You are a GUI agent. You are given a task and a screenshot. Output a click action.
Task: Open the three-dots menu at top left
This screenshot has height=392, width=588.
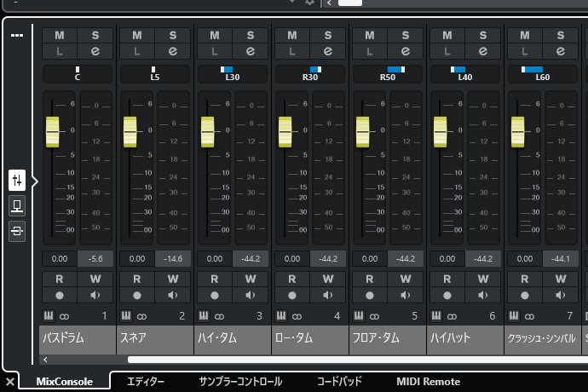(17, 36)
